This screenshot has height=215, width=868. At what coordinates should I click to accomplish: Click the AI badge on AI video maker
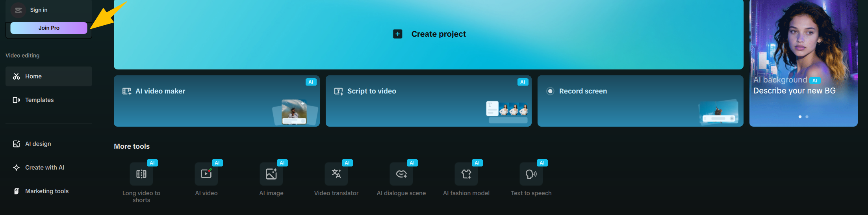coord(311,82)
